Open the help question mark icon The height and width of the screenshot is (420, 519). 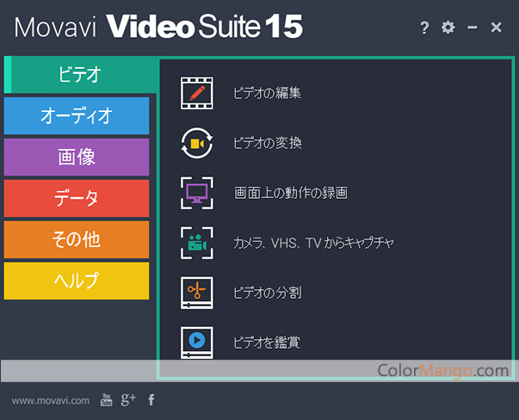coord(424,28)
